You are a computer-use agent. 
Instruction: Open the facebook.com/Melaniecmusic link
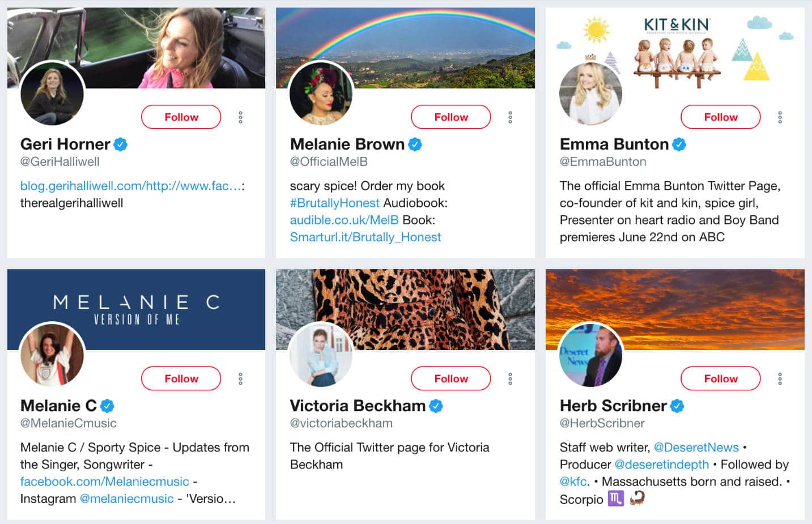(x=104, y=482)
